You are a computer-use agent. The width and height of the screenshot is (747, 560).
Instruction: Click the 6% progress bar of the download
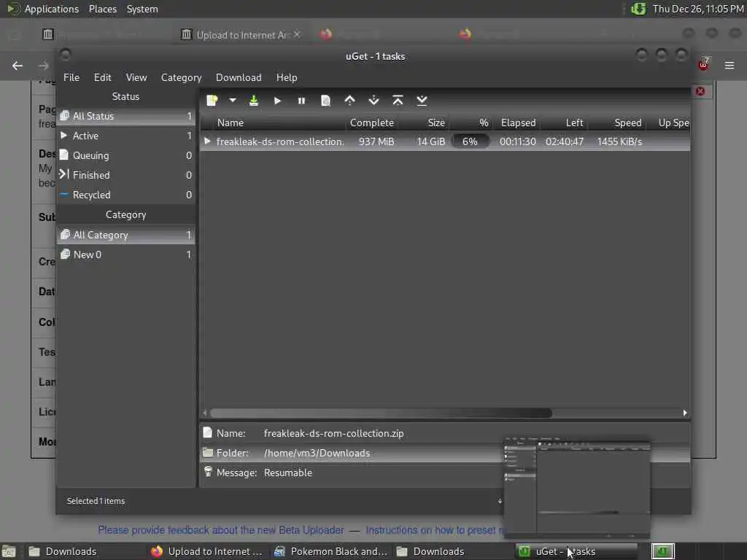pos(470,141)
